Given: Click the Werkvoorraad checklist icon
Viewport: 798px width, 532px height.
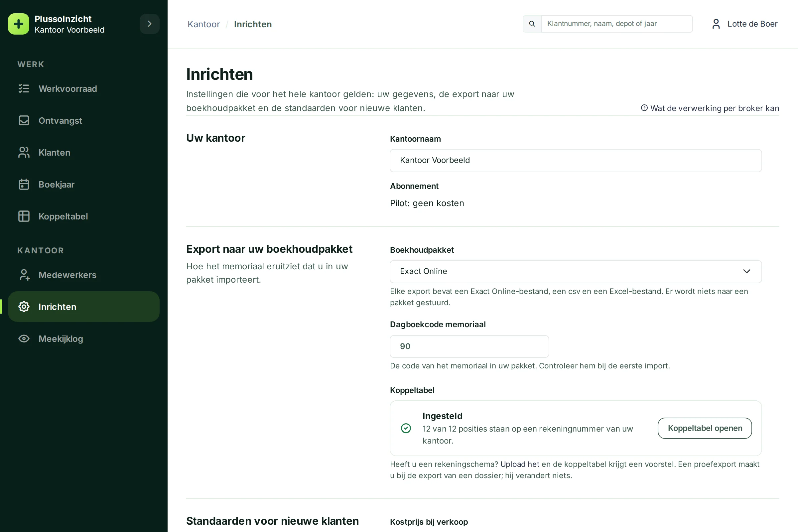Looking at the screenshot, I should click(24, 88).
